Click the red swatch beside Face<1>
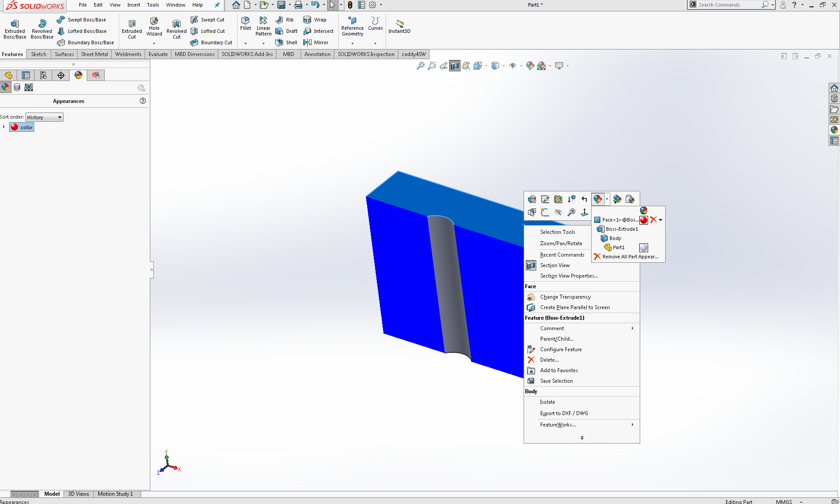 (x=643, y=220)
